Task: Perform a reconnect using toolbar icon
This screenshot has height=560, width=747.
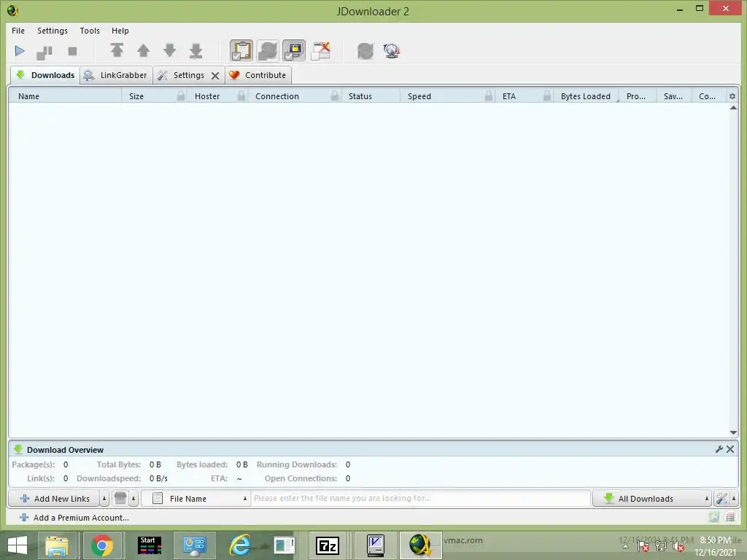Action: [x=365, y=51]
